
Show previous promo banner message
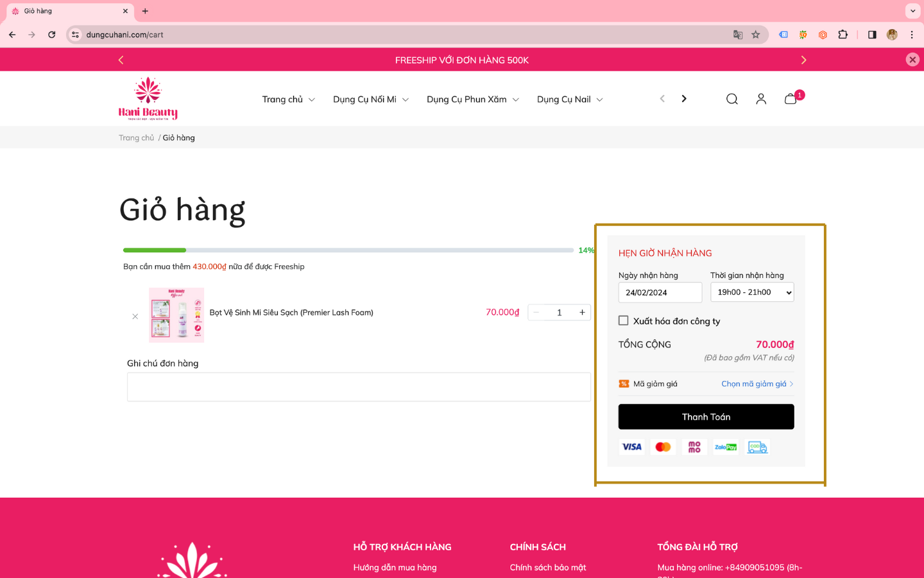tap(121, 60)
